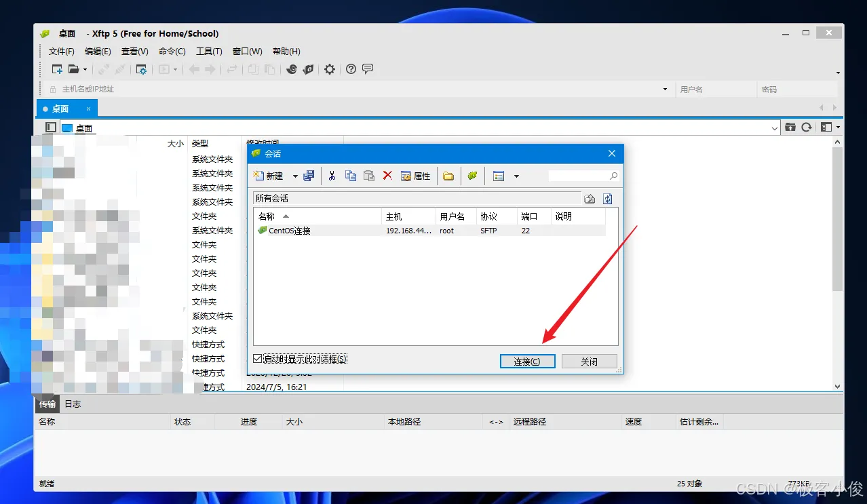Open the session properties toolbar icon with gear
Screen dimensions: 867x504
[x=141, y=69]
